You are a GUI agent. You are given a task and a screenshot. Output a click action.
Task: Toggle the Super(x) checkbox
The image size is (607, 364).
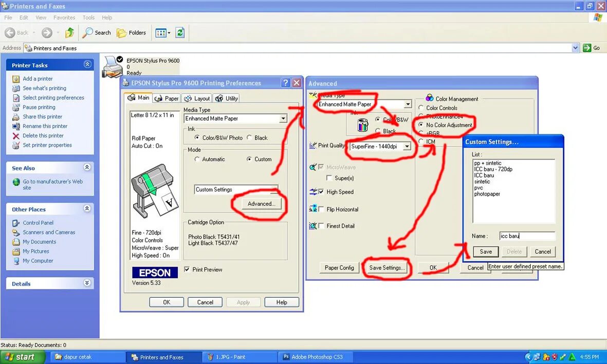pyautogui.click(x=329, y=178)
